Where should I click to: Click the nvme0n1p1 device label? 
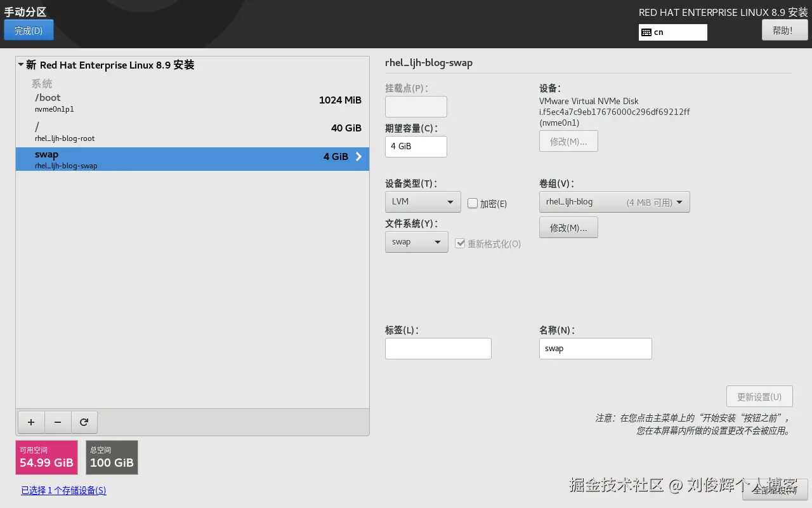click(55, 109)
